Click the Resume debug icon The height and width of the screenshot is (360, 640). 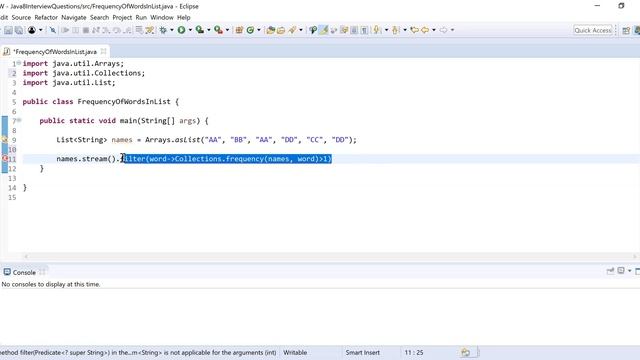tap(65, 30)
